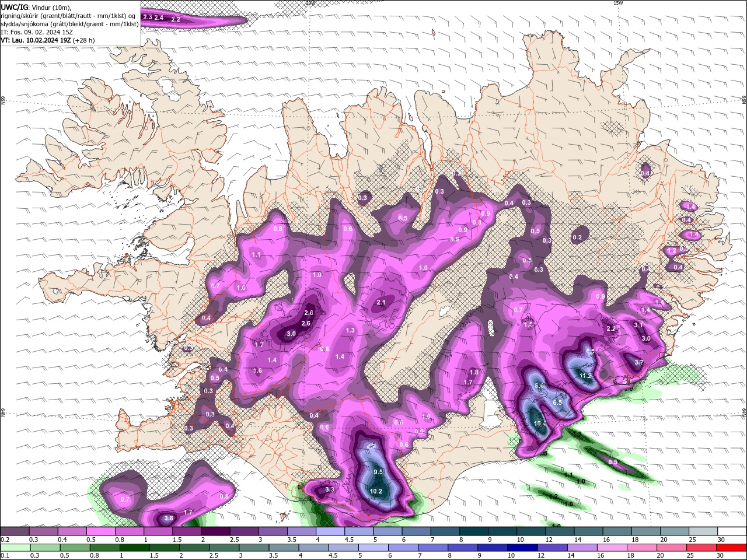The height and width of the screenshot is (560, 747).
Task: Click the 3.7 value near the east coast
Action: (x=639, y=362)
